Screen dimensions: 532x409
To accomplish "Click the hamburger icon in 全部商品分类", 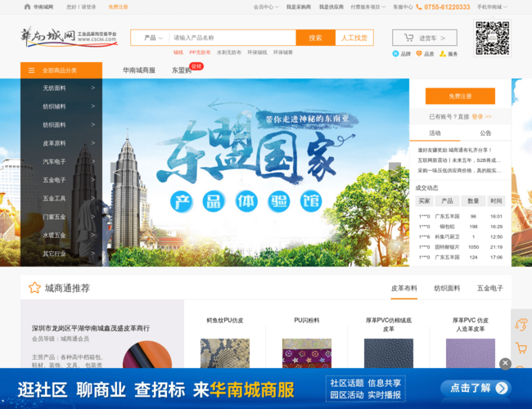I will (32, 70).
